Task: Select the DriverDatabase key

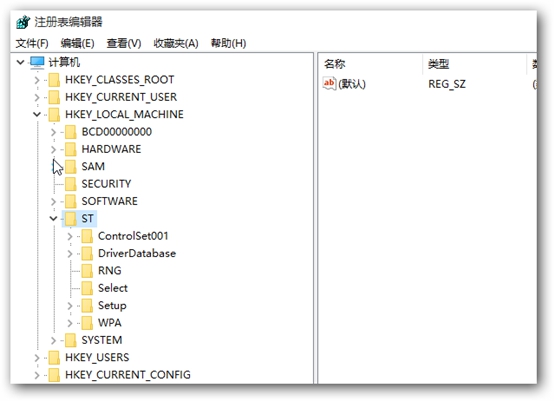Action: coord(137,253)
